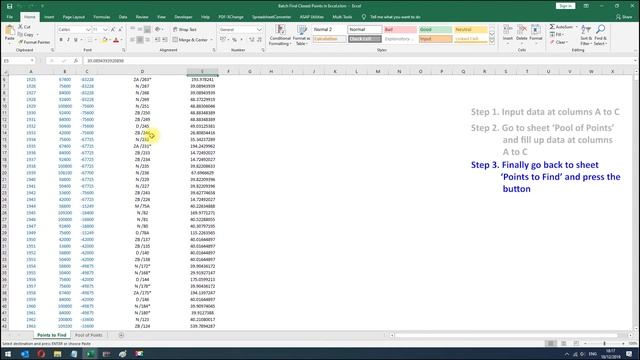Toggle Wrap Text for the cell

(x=184, y=29)
